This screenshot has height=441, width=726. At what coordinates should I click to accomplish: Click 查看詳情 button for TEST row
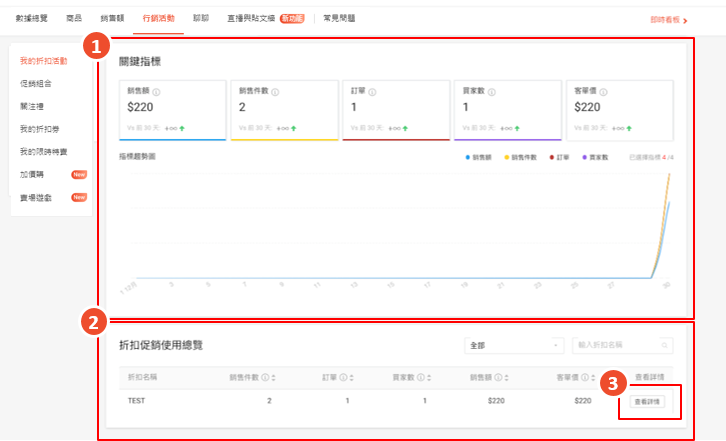[648, 402]
